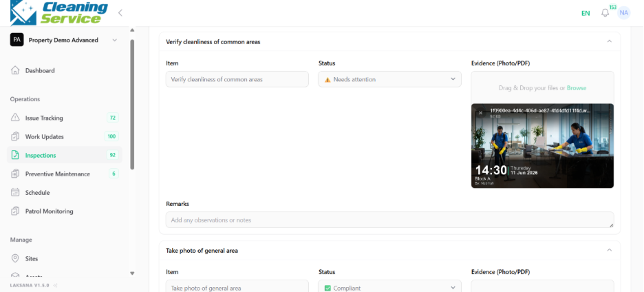This screenshot has width=644, height=292.
Task: Remove the uploaded evidence photo with the X icon
Action: [x=480, y=113]
